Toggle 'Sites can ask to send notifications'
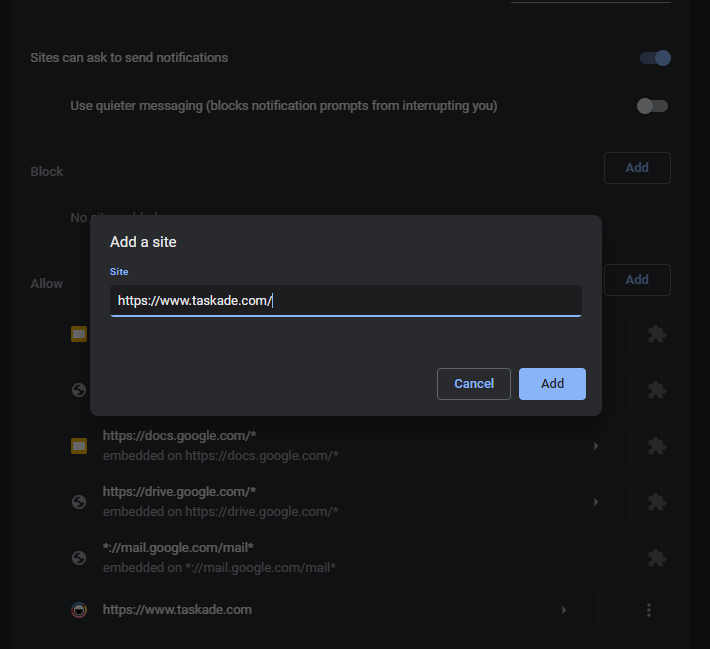This screenshot has width=710, height=649. 655,58
